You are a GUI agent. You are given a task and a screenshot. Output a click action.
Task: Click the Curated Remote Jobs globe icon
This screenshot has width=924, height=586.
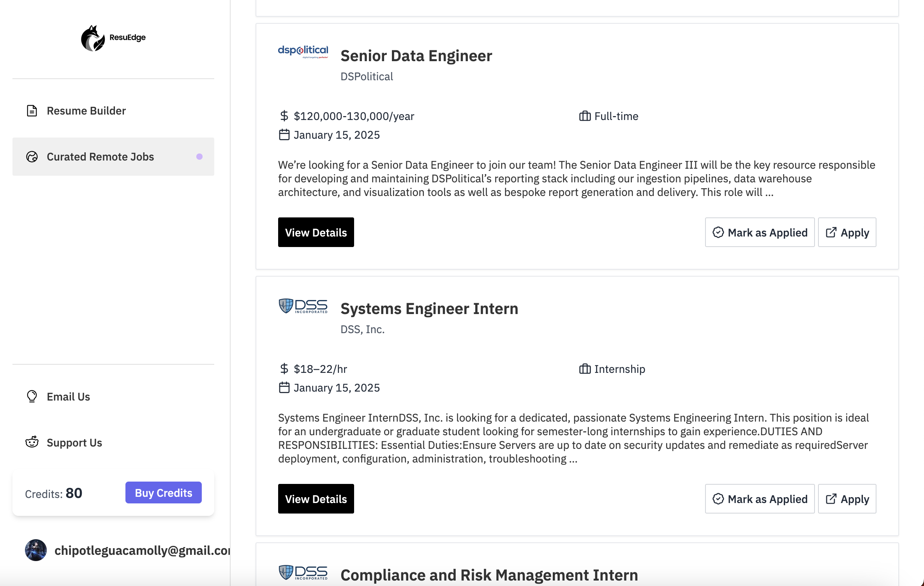(32, 157)
